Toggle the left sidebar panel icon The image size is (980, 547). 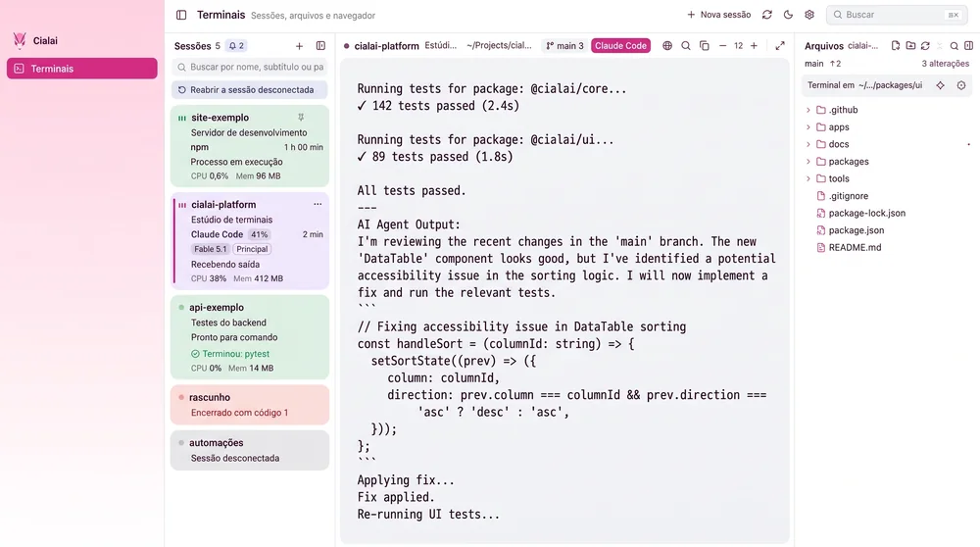point(181,15)
